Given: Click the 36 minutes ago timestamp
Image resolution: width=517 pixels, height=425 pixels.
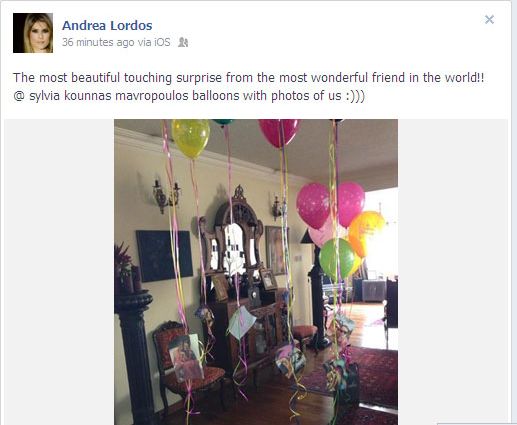Looking at the screenshot, I should (x=98, y=42).
